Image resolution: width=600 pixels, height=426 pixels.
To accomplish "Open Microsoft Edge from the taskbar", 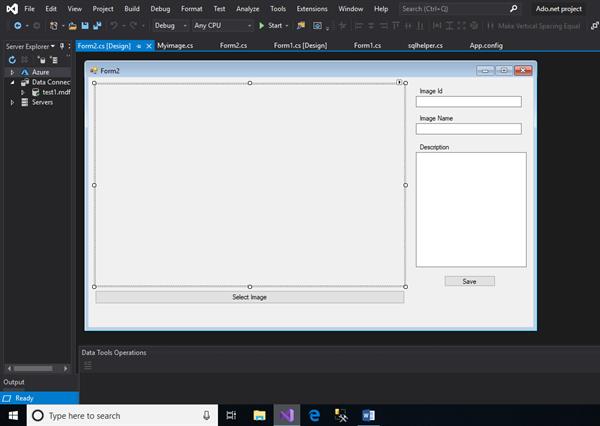I will 313,415.
